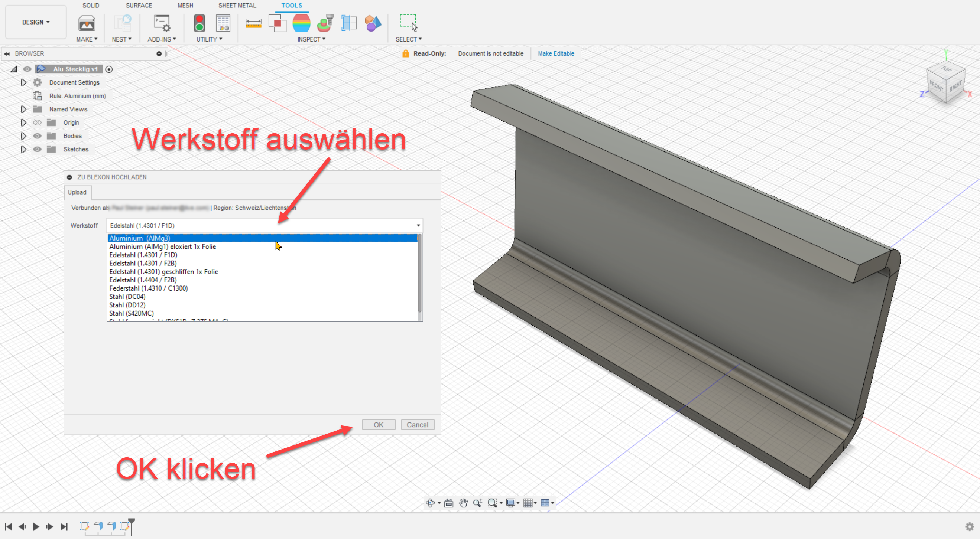Open the Werkstoff dropdown arrow
The width and height of the screenshot is (980, 539).
tap(418, 225)
